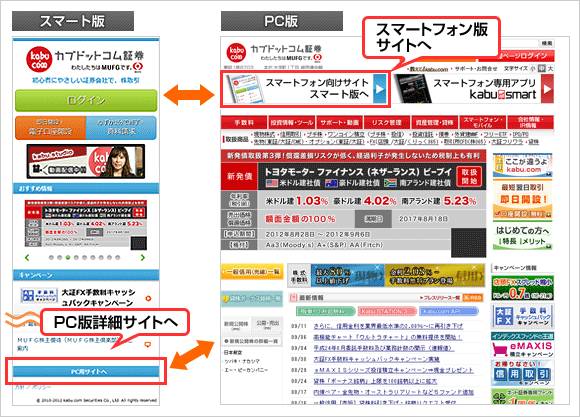The image size is (580, 417).
Task: Set font size to 大
Action: pos(550,68)
